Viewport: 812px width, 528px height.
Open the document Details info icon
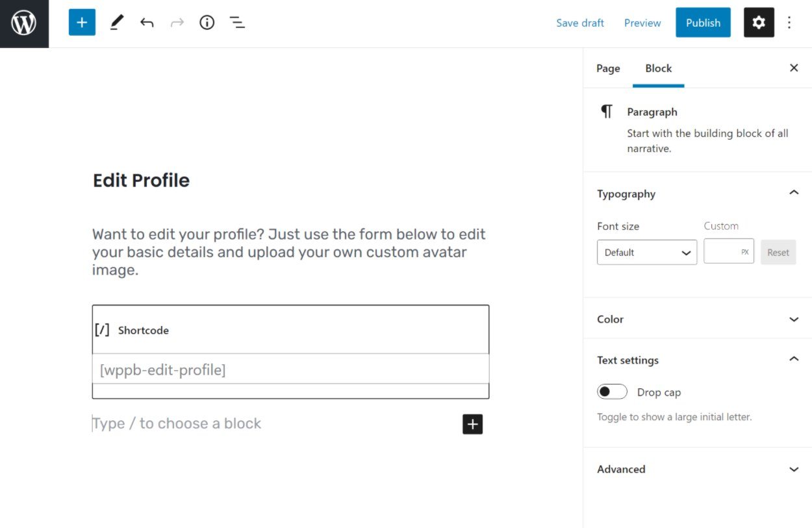coord(207,23)
